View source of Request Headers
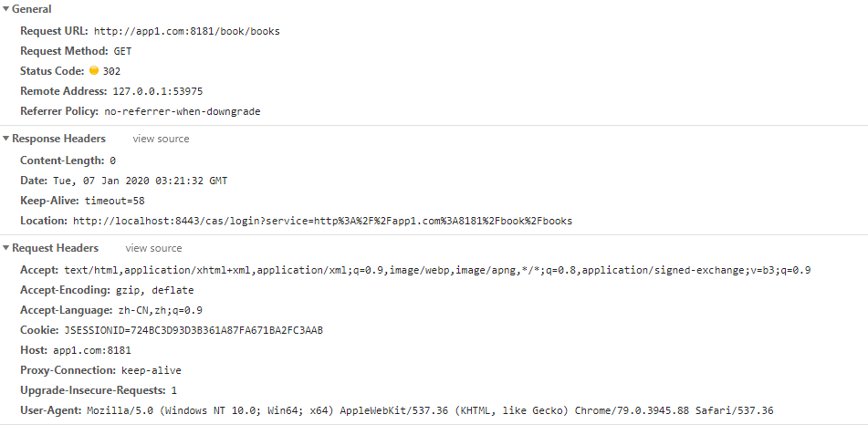The image size is (868, 435). (153, 248)
